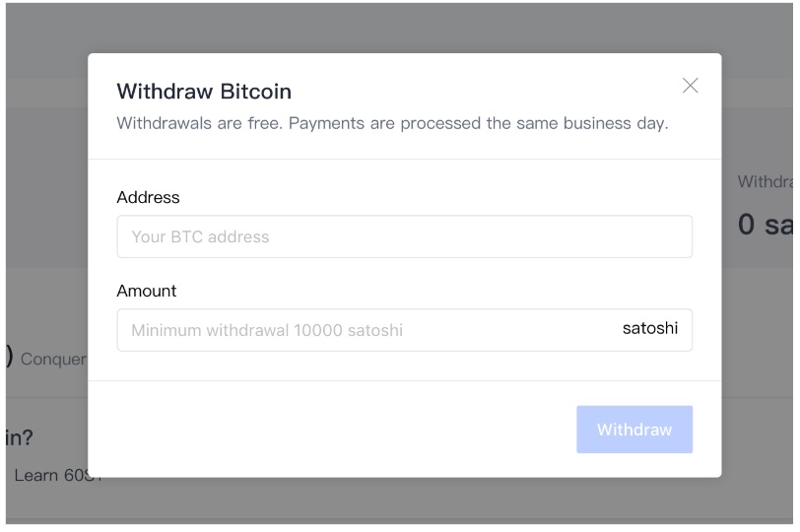Viewport: 800px width, 532px height.
Task: Click the "Withdraw Bitcoin" dialog title
Action: [204, 92]
